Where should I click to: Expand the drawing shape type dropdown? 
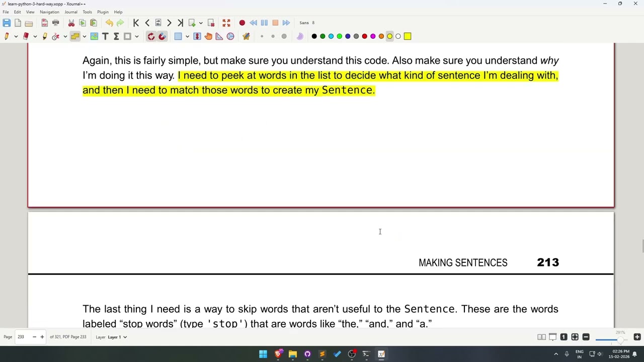tap(136, 36)
